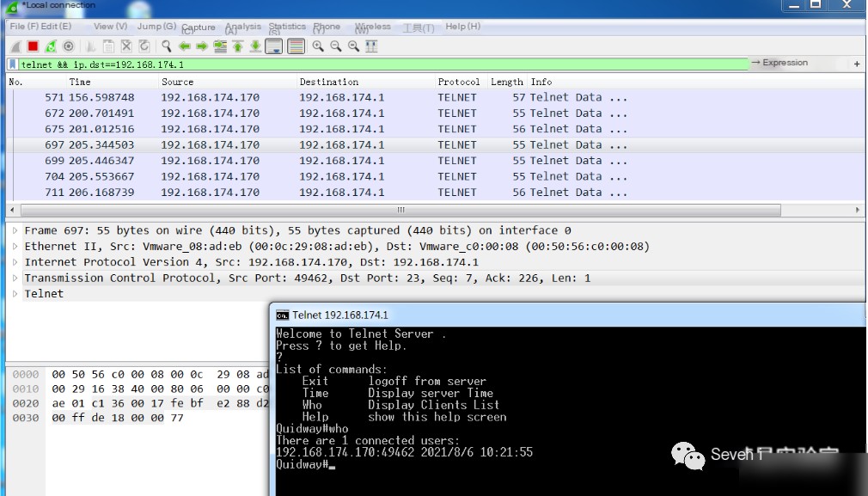Click the packet list scroll left arrow
The image size is (868, 496).
pos(12,211)
